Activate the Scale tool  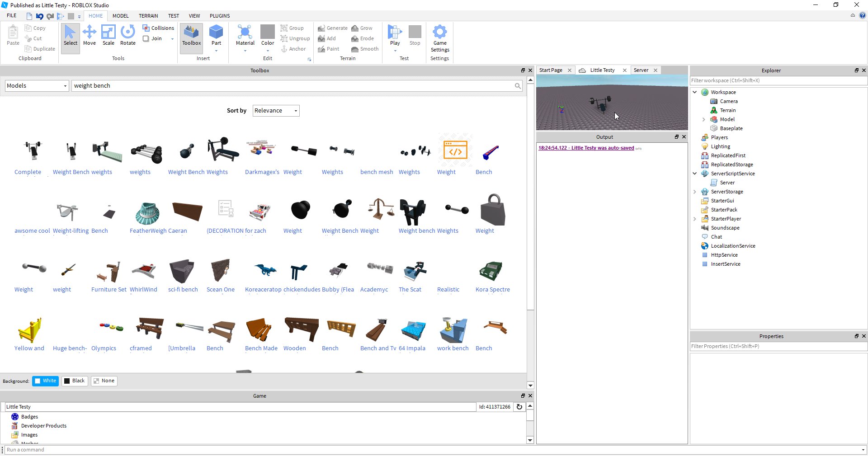[108, 36]
